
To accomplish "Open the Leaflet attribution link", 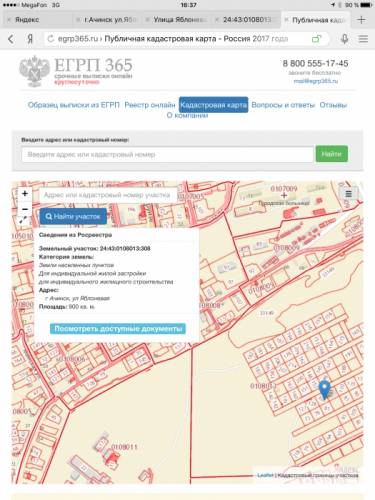I will pos(265,475).
